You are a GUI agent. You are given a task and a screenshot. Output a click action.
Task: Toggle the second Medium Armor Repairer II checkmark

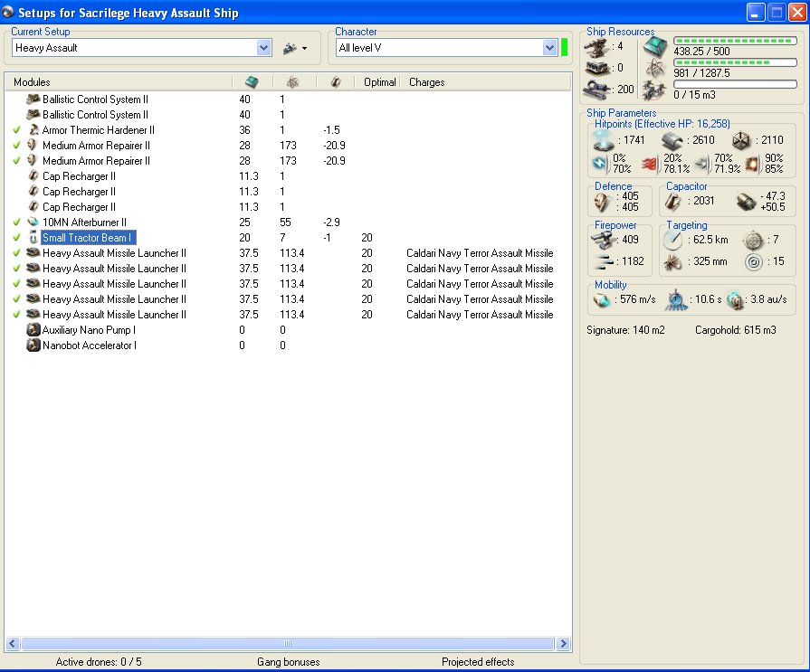(17, 160)
